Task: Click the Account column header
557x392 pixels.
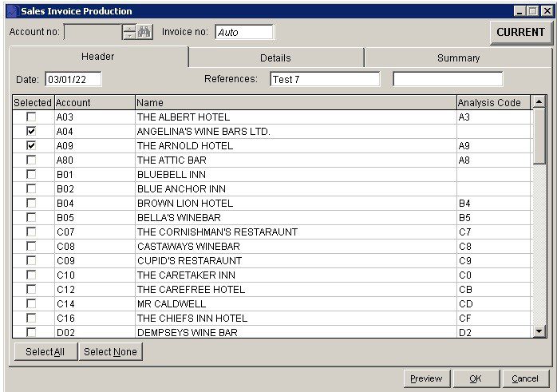Action: click(94, 103)
